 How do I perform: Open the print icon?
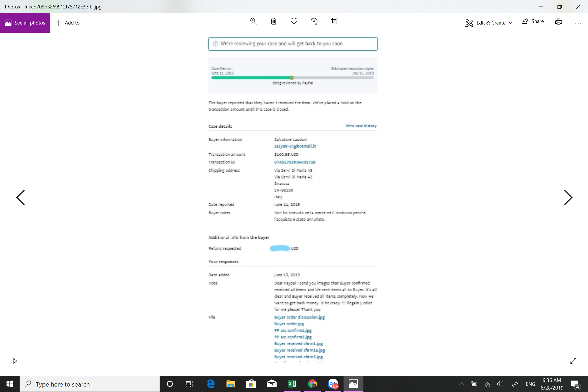point(559,22)
